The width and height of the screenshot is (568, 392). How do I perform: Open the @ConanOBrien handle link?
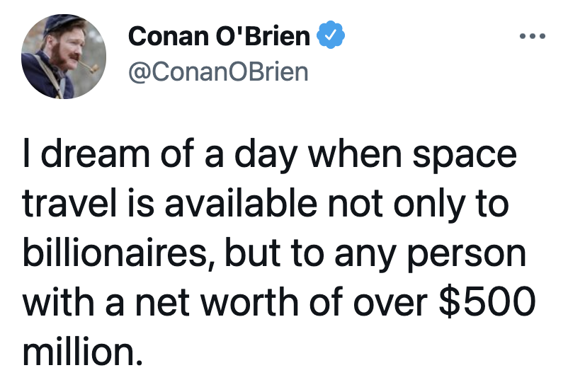(218, 72)
